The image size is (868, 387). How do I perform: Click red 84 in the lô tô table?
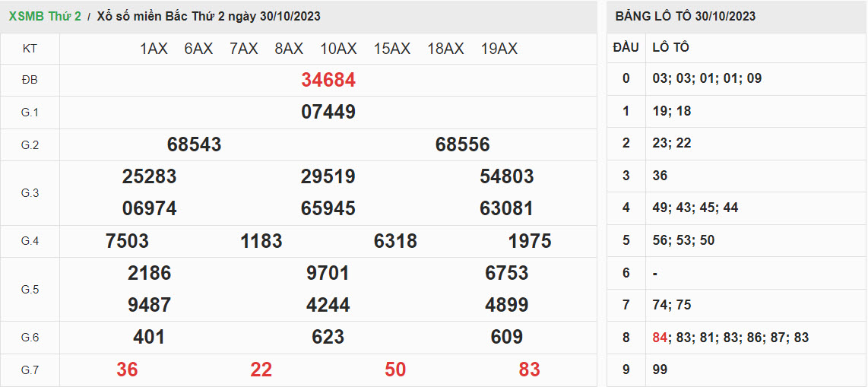[x=659, y=338]
